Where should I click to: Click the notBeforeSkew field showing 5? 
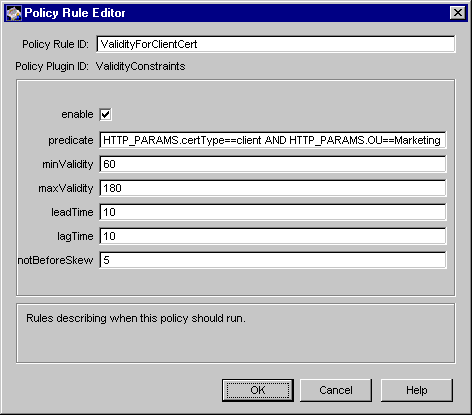(x=273, y=260)
